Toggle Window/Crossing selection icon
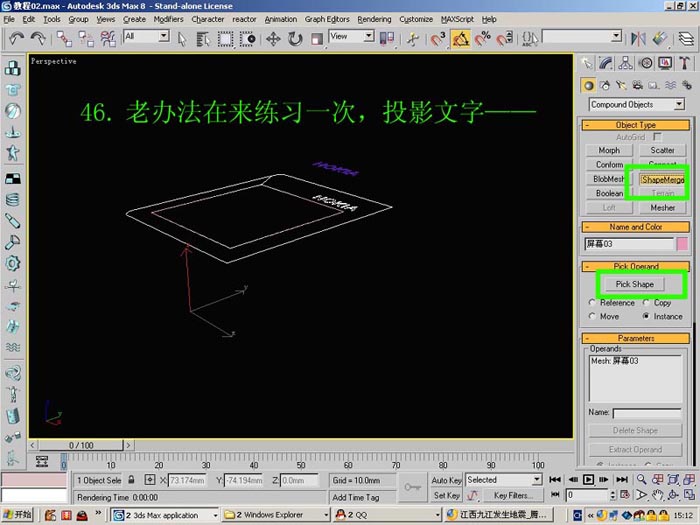 [x=247, y=39]
